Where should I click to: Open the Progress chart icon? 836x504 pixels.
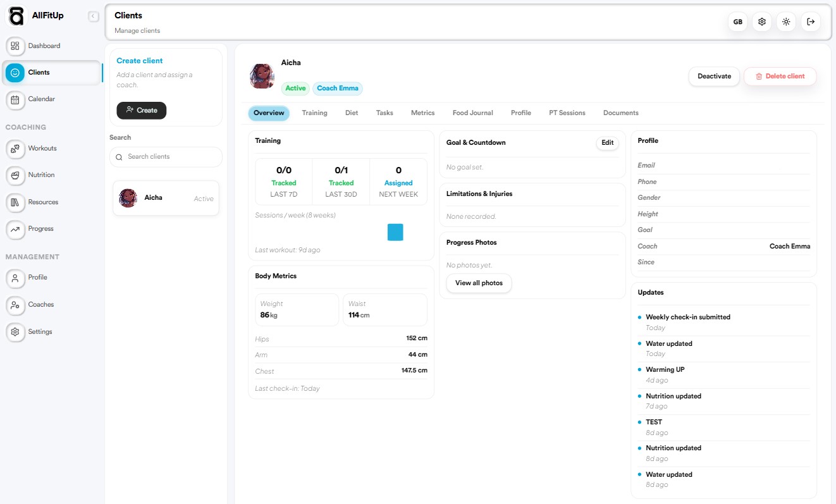(15, 229)
